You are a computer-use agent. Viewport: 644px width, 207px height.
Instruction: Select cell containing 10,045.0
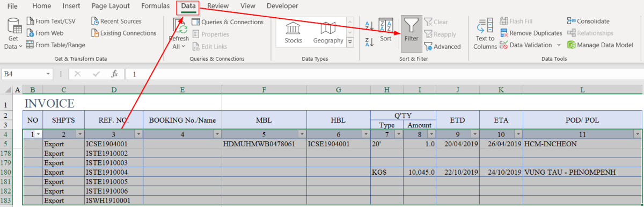(x=419, y=172)
